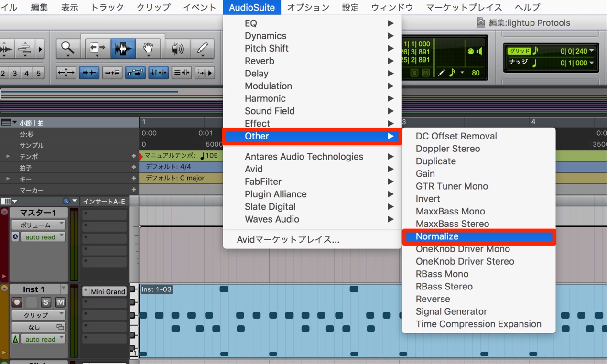Choose Normalize from Other submenu
Viewport: 607px width, 364px height.
point(478,236)
